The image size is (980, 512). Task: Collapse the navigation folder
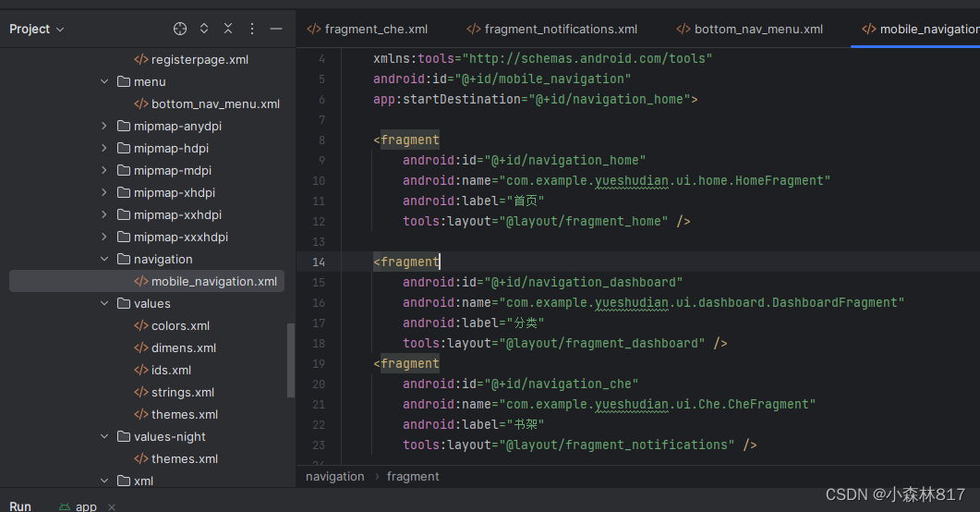(x=104, y=259)
